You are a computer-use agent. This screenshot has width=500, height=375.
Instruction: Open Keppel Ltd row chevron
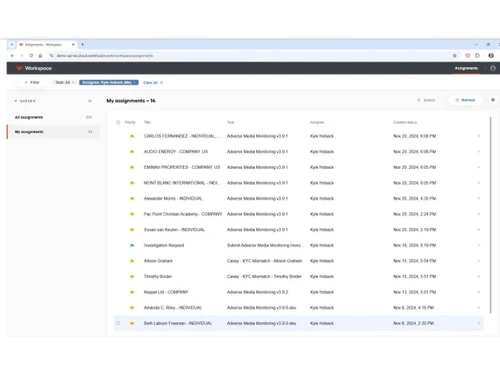point(478,292)
